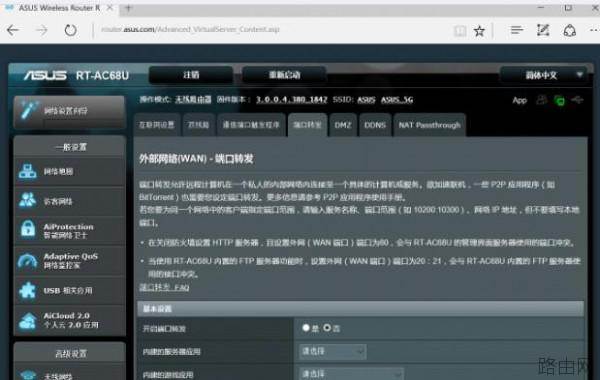
Task: Select the 端口转发 tab
Action: click(x=307, y=125)
